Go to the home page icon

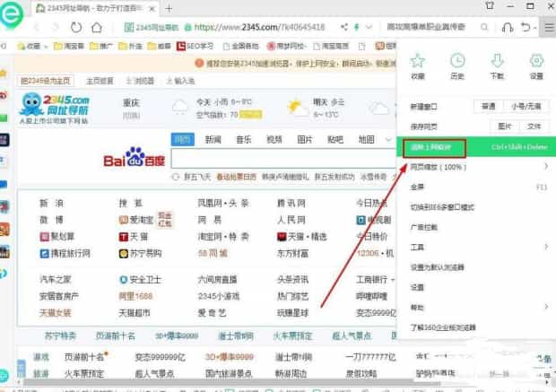pyautogui.click(x=97, y=27)
